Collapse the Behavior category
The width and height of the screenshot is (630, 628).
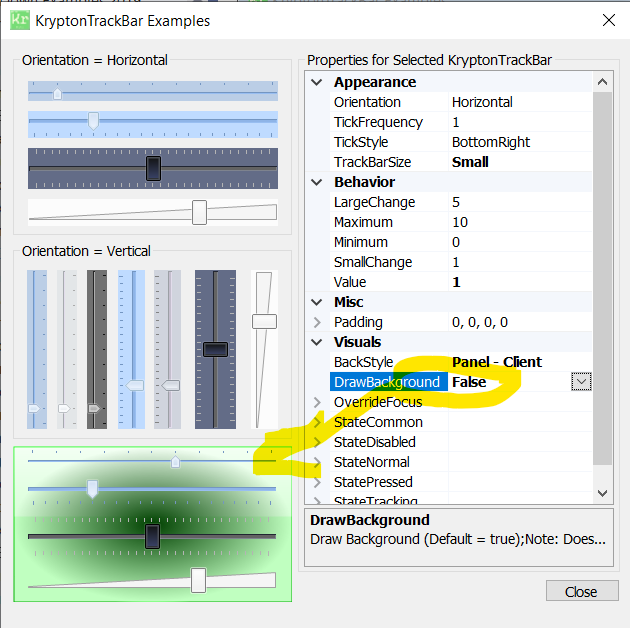(x=317, y=182)
